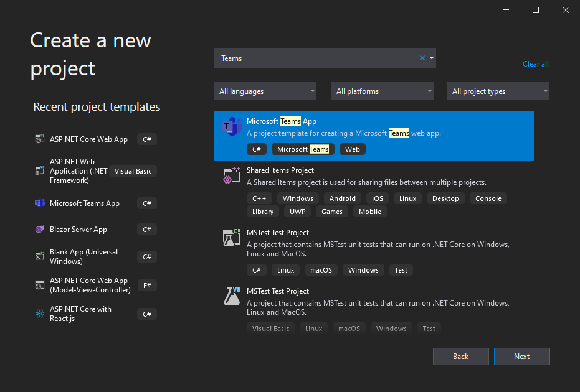Click the Android tag on Shared Items Project
This screenshot has height=392, width=580.
pos(342,198)
